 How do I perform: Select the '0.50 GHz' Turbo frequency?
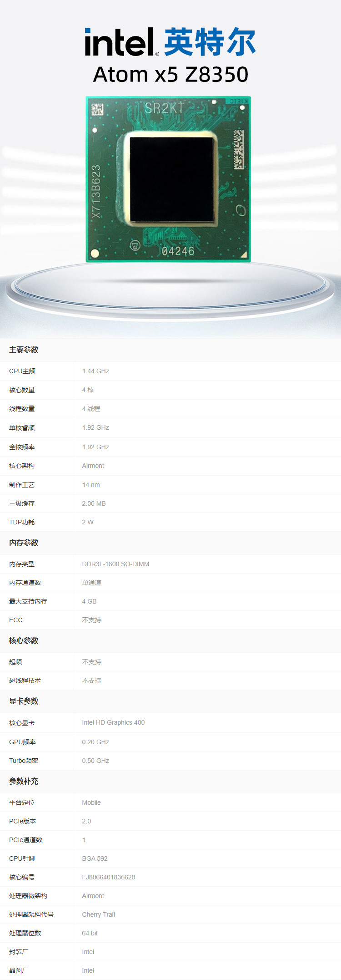[95, 761]
